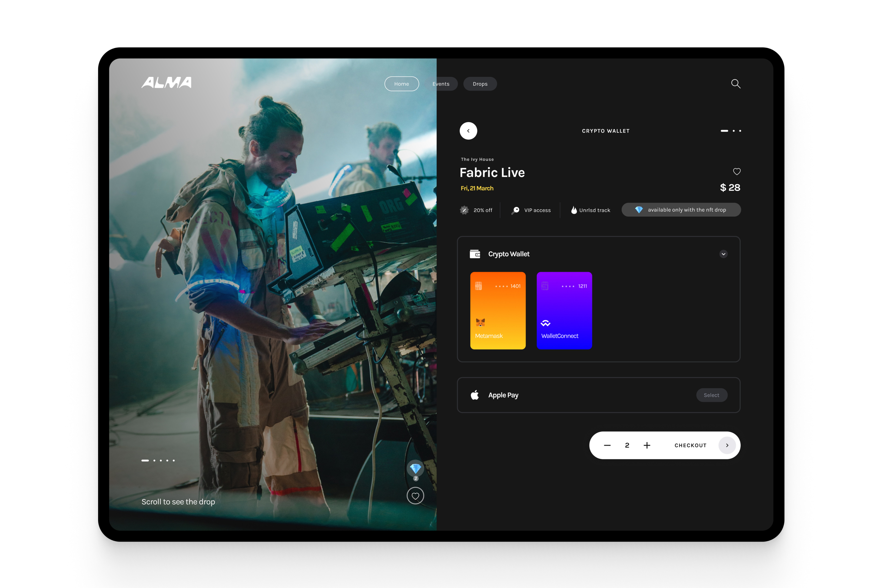Click the blue diamond NFT badge
The width and height of the screenshot is (882, 588).
415,468
